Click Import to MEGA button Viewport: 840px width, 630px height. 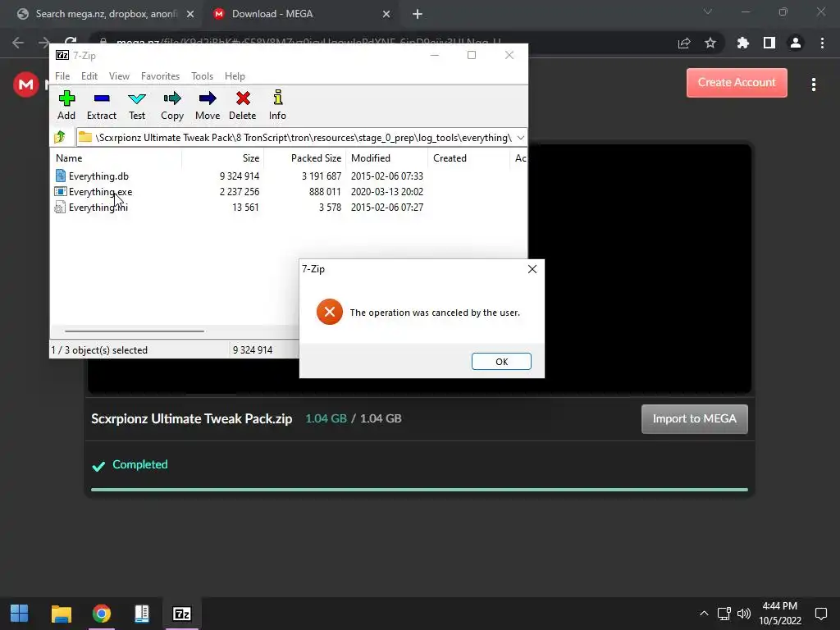click(x=694, y=419)
